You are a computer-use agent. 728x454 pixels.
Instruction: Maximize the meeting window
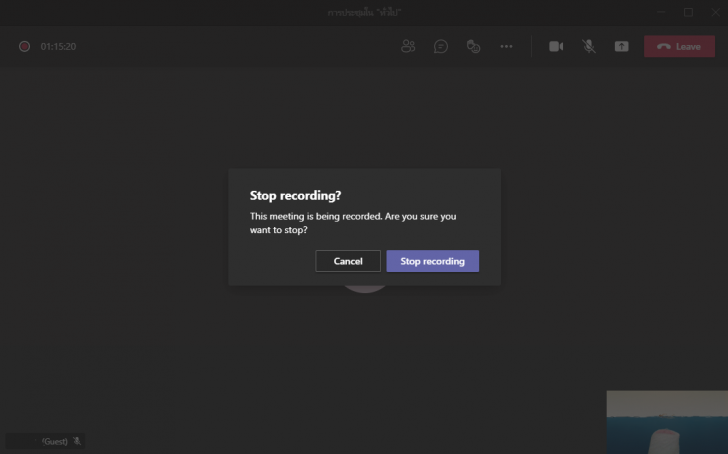(689, 13)
